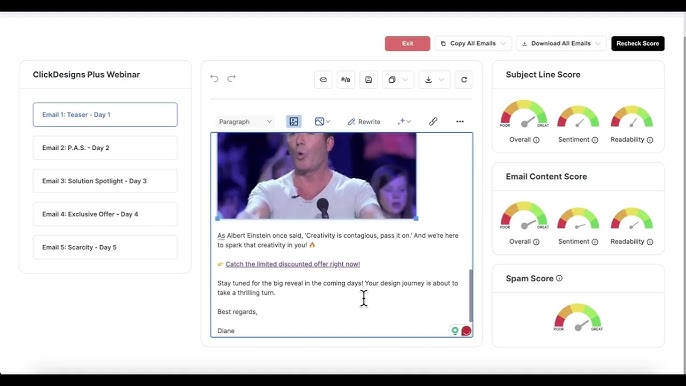Click the ClickDesigns Plus Webinar heading
The width and height of the screenshot is (686, 386).
point(86,74)
